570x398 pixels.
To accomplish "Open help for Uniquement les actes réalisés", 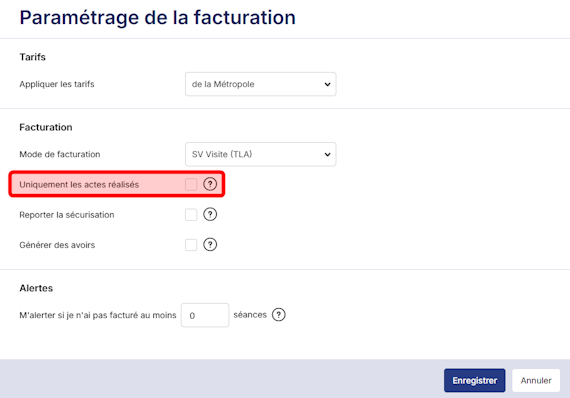I will [210, 184].
